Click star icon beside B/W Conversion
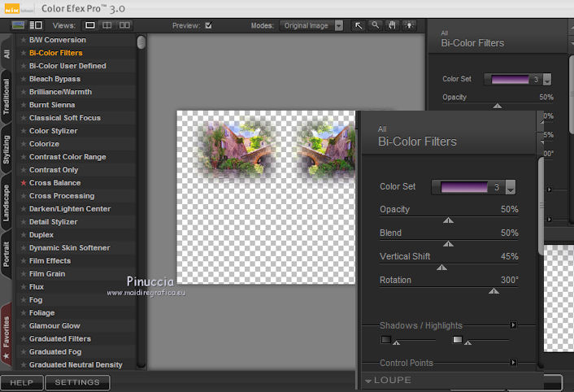This screenshot has height=392, width=574. pyautogui.click(x=24, y=40)
